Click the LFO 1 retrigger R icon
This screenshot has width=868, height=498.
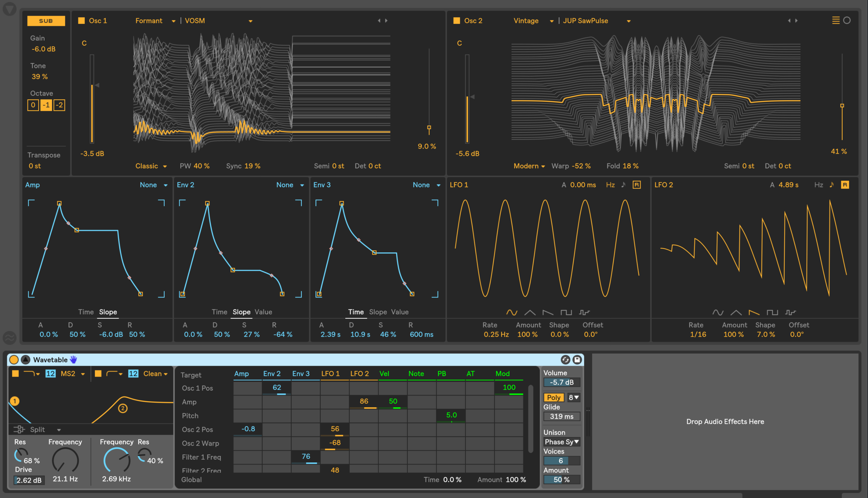[x=636, y=185]
